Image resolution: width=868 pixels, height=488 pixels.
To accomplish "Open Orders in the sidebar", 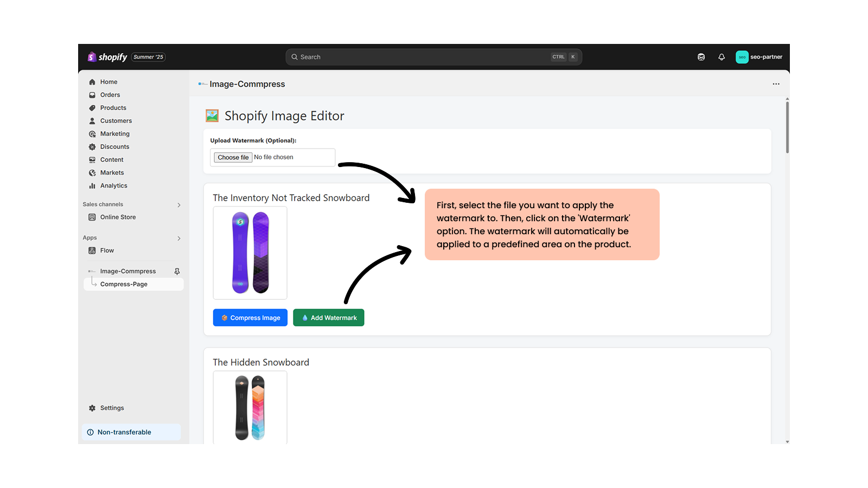I will point(110,95).
